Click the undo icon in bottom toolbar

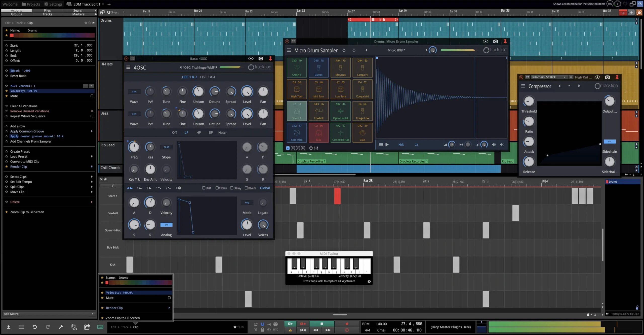(35, 327)
